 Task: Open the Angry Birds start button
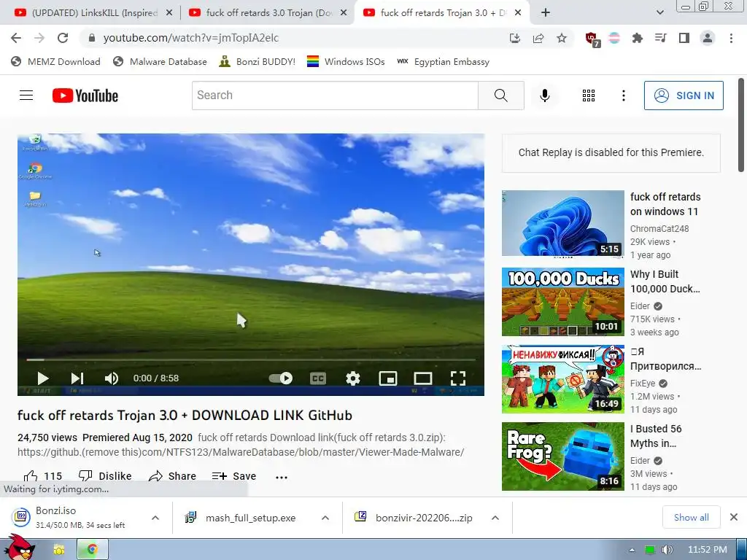coord(20,548)
